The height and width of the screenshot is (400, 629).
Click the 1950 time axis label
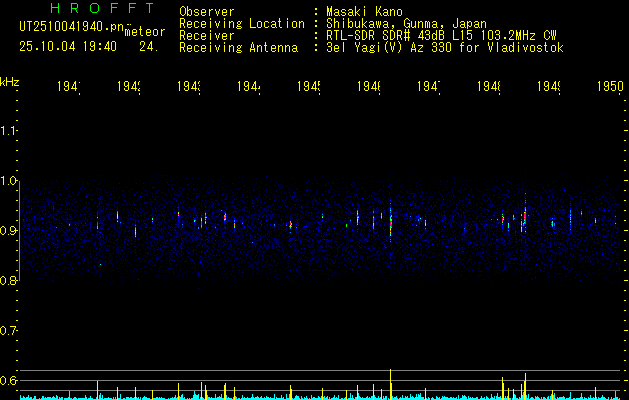(610, 86)
